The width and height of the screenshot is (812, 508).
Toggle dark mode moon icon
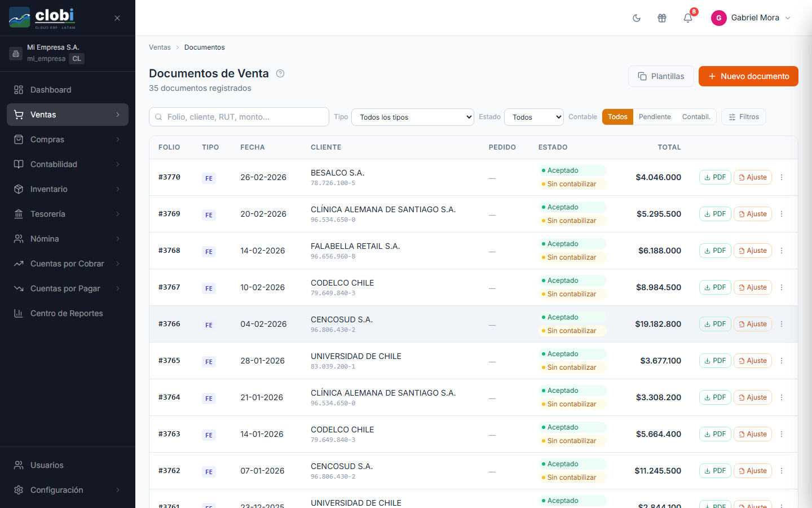637,18
